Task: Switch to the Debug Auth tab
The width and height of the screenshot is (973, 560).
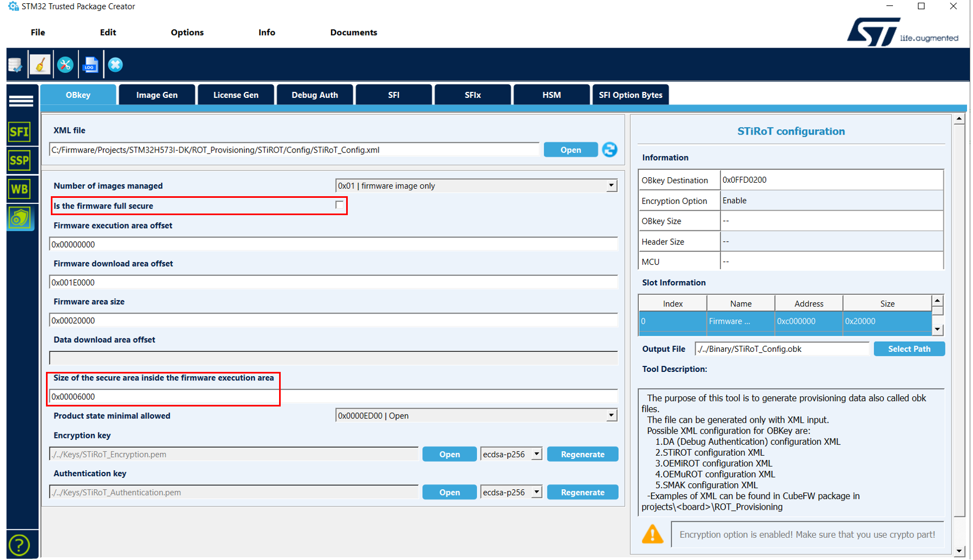Action: point(315,95)
